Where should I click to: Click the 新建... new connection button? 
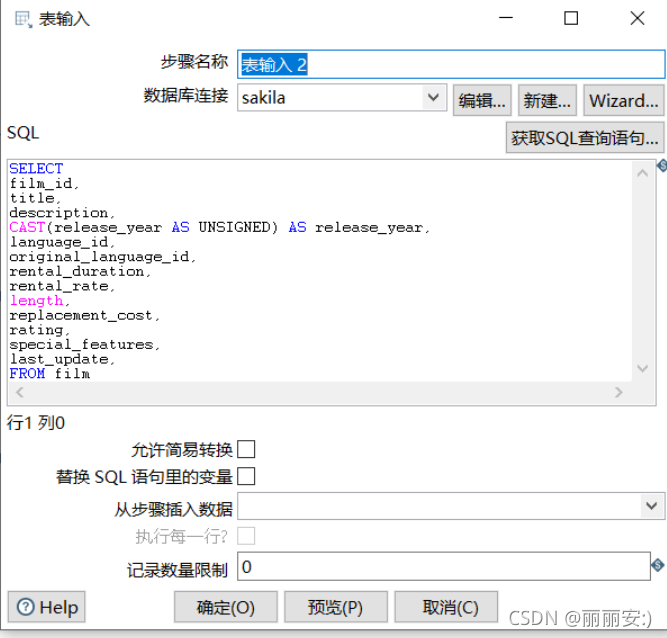click(547, 100)
